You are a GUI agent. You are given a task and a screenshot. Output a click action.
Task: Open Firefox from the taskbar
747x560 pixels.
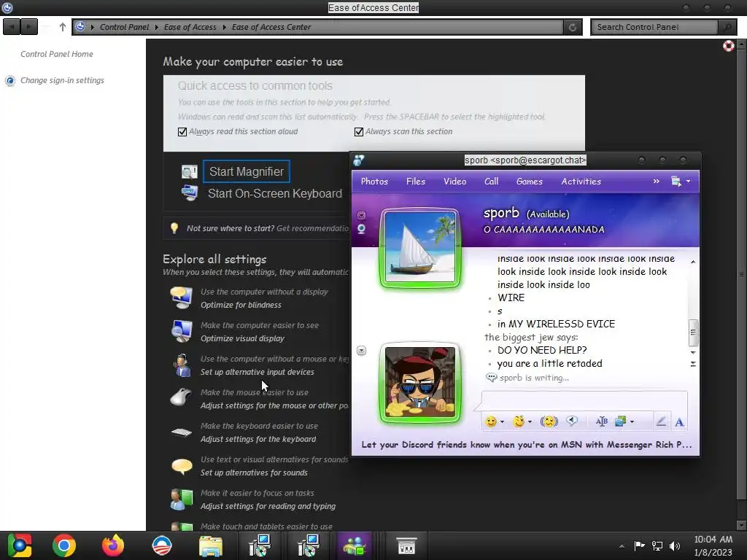(x=113, y=545)
